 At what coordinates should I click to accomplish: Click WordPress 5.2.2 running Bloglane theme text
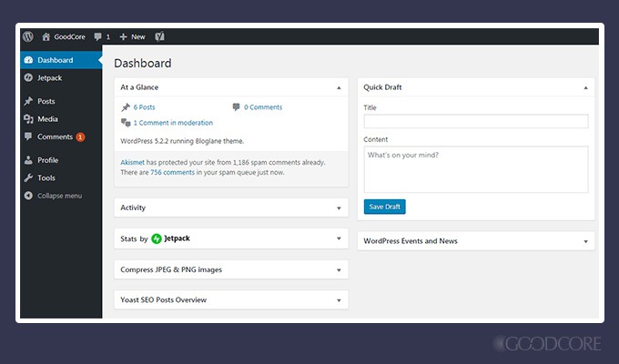tap(182, 141)
